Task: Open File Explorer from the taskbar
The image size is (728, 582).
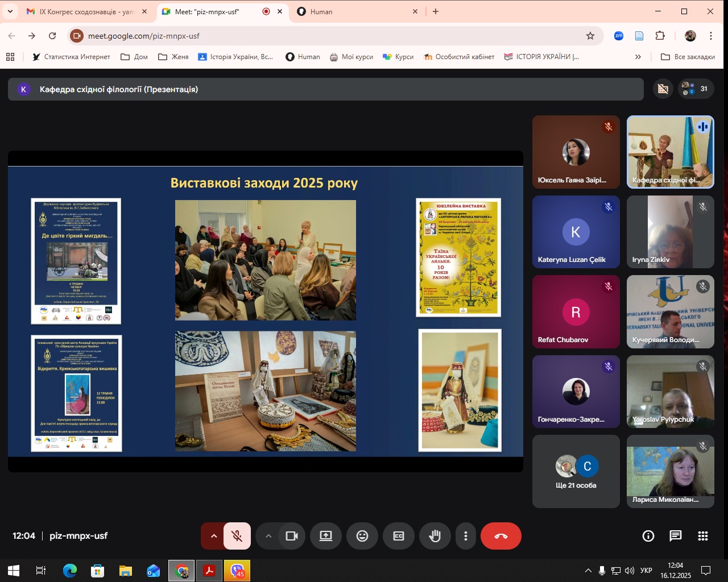Action: tap(126, 571)
